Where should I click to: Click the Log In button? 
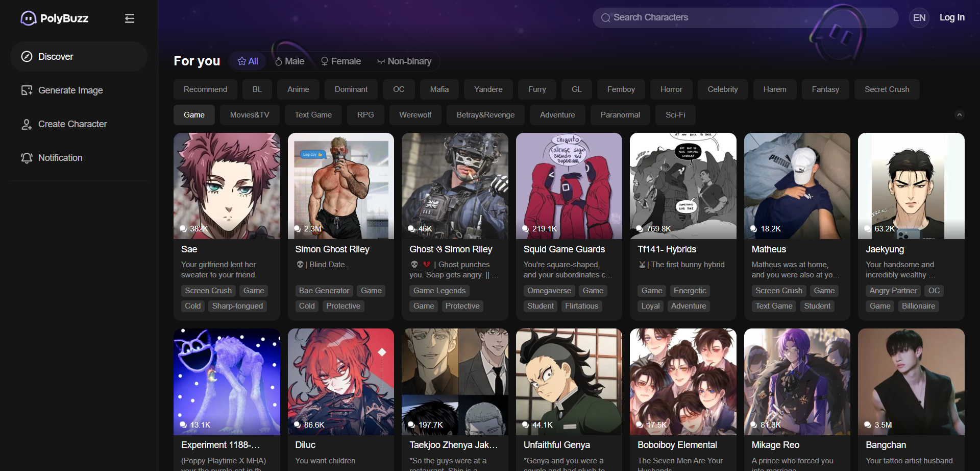coord(952,17)
